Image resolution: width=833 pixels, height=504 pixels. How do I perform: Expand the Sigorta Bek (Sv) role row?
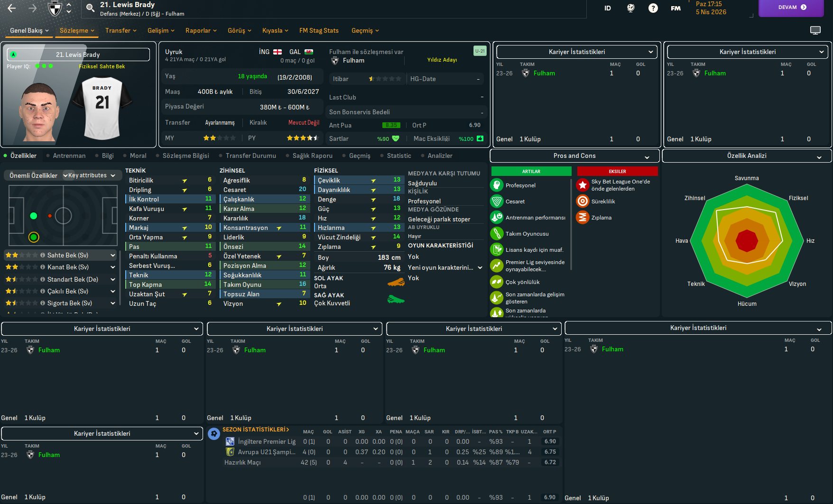pos(113,303)
